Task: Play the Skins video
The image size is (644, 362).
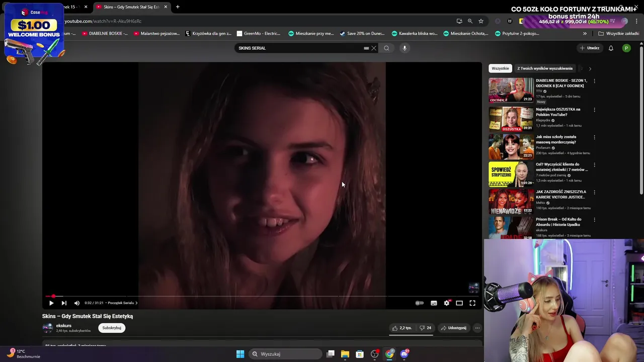Action: [x=51, y=303]
